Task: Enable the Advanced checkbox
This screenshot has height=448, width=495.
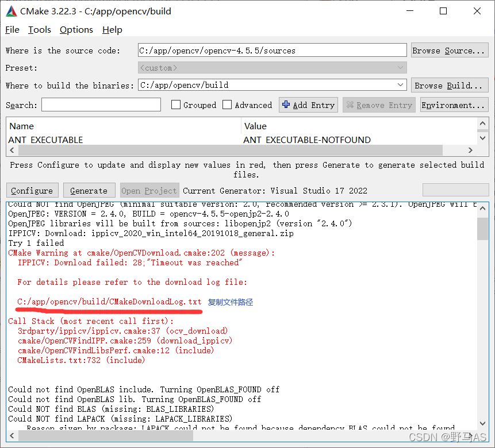Action: coord(227,105)
